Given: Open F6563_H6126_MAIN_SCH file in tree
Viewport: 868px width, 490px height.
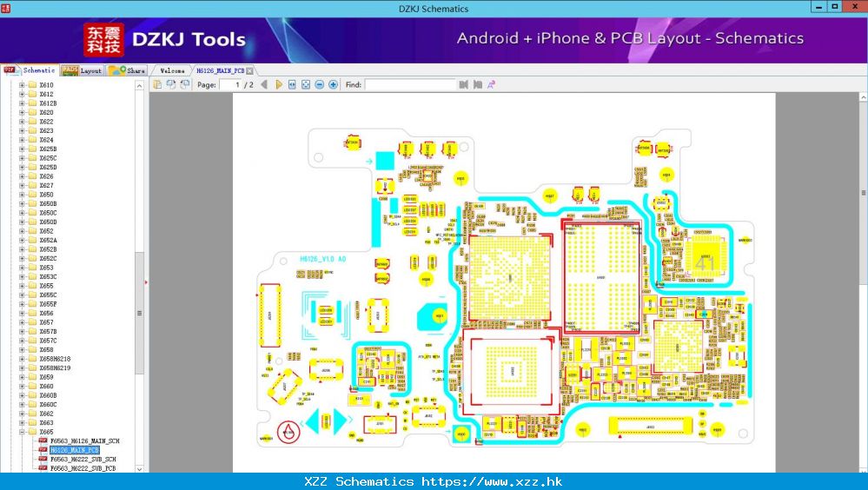Looking at the screenshot, I should [x=84, y=440].
